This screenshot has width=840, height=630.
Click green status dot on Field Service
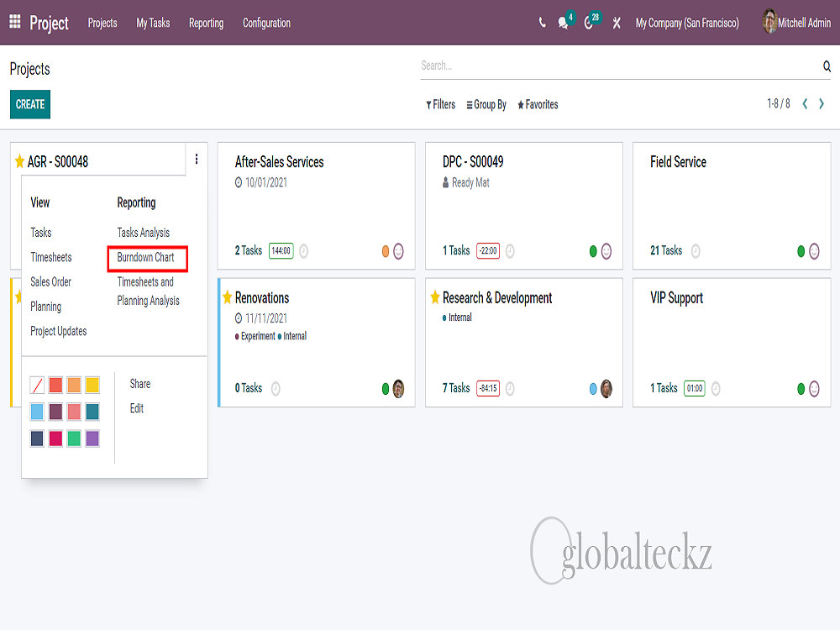[x=801, y=251]
